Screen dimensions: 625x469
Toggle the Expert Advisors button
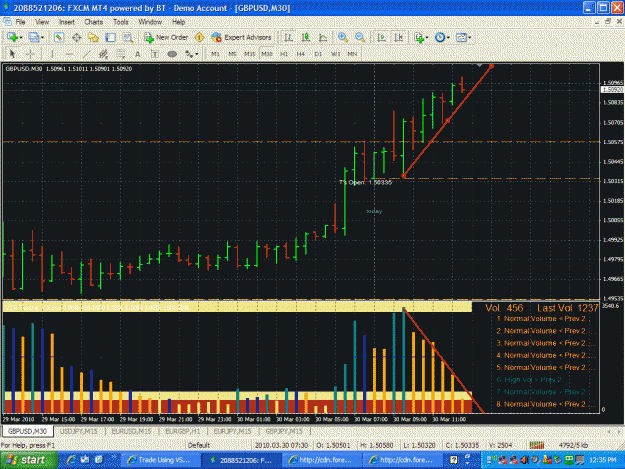click(x=242, y=37)
